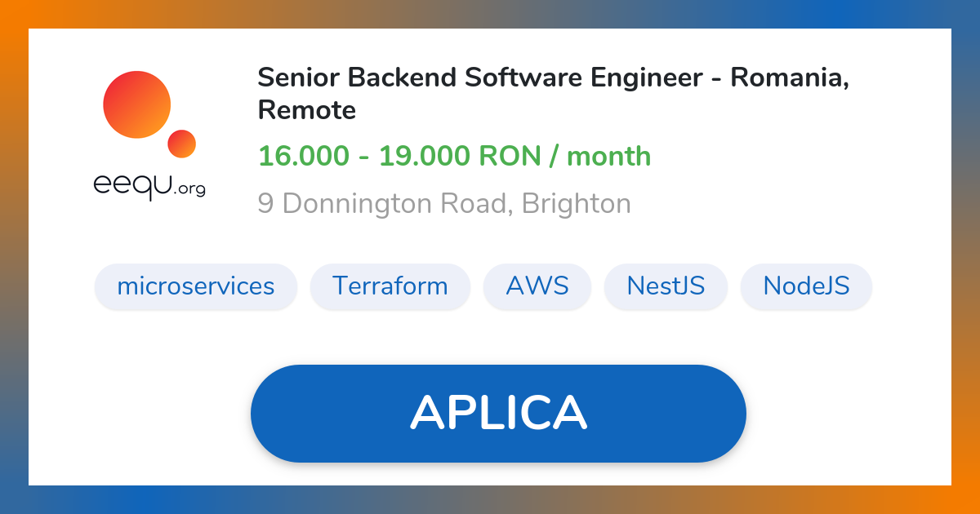Select the microservices skill tag
Screen dimensions: 980x514
click(195, 286)
